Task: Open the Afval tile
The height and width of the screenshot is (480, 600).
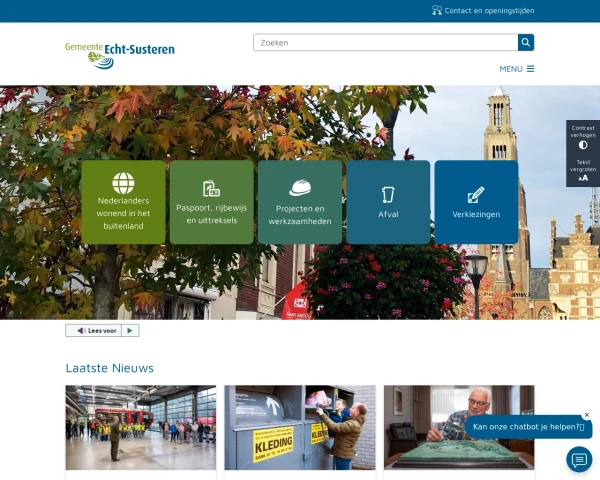Action: [x=388, y=202]
